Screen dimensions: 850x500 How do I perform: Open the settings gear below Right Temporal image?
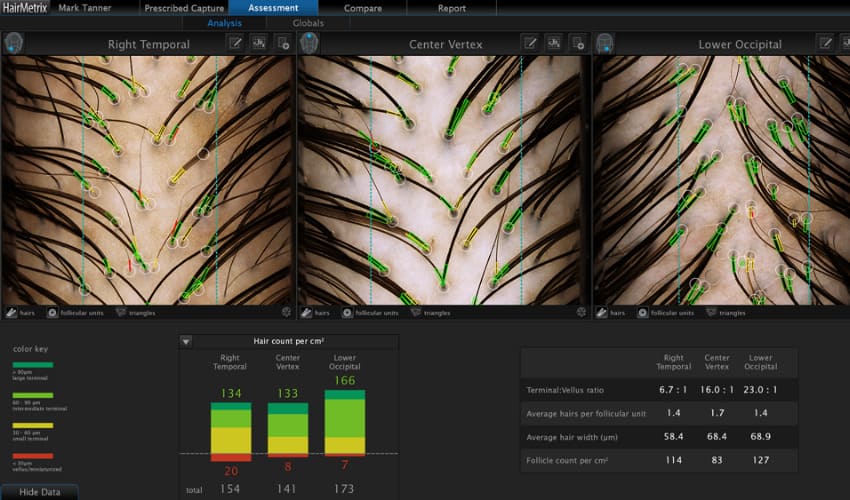[286, 313]
